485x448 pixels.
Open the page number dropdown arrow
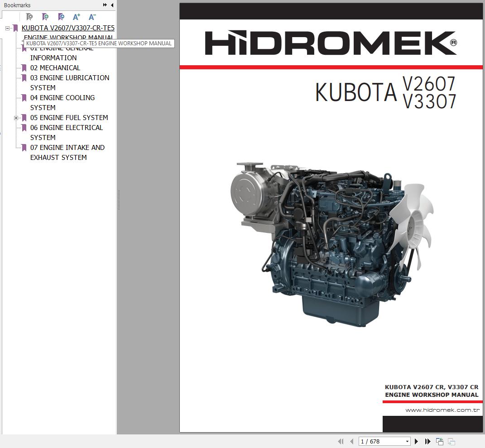click(407, 441)
